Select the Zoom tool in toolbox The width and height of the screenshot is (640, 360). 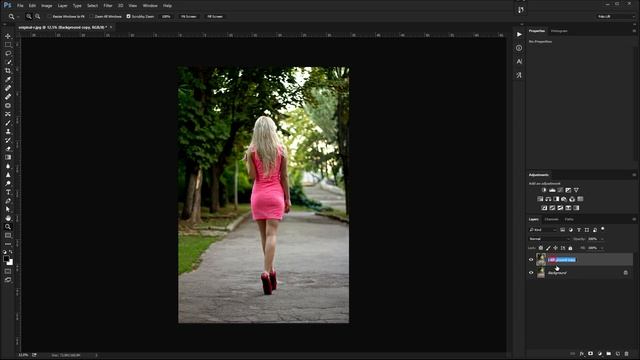tap(8, 227)
